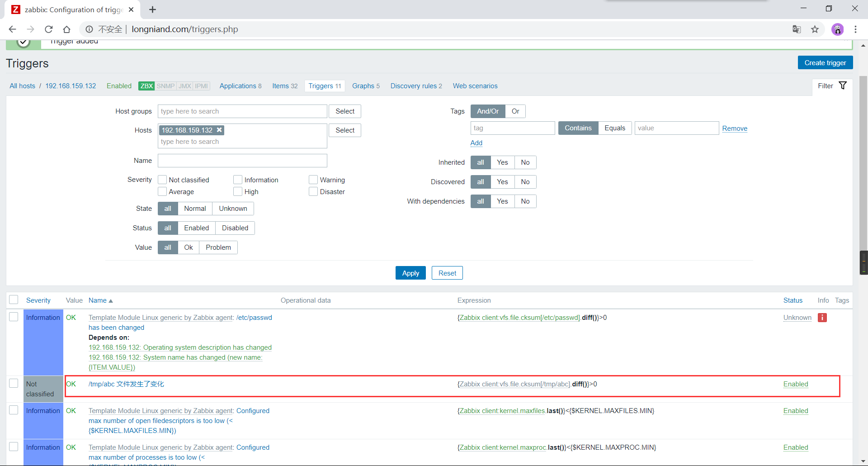Open the site security info icon
The height and width of the screenshot is (466, 868).
89,29
